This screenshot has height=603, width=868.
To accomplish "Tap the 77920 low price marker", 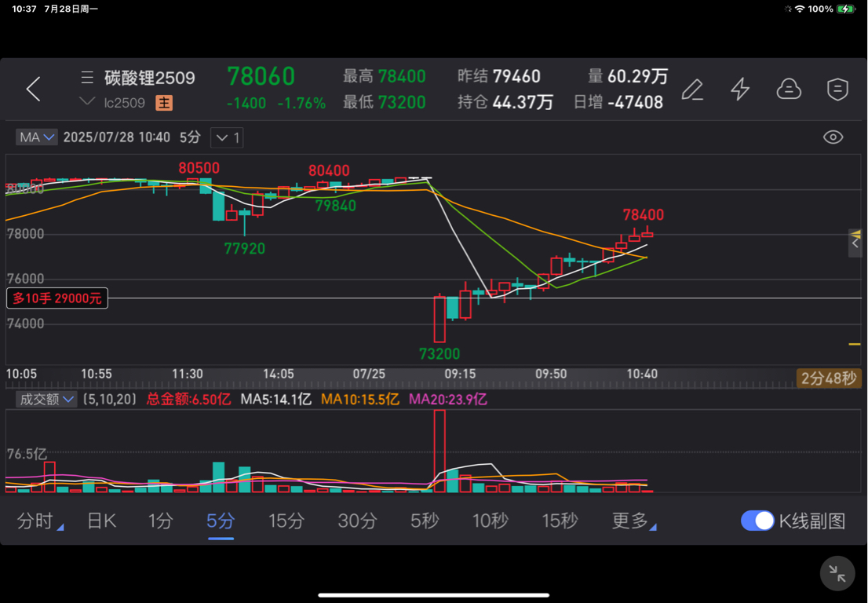I will (x=245, y=249).
